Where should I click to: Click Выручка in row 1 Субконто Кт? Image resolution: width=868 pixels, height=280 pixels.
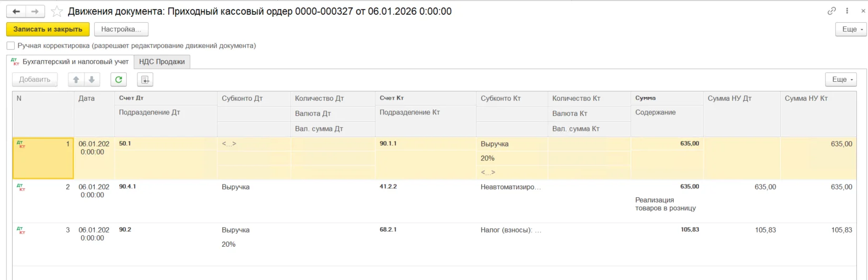[494, 144]
